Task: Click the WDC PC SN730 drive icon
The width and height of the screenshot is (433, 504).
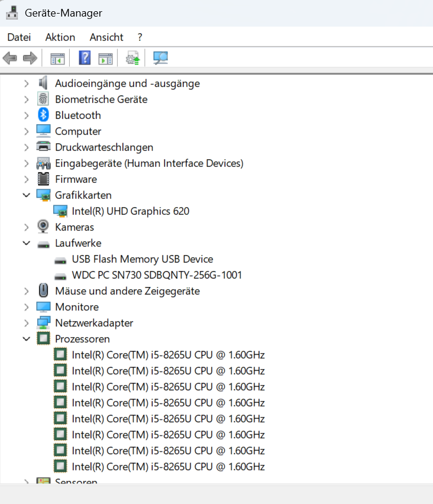Action: point(60,277)
